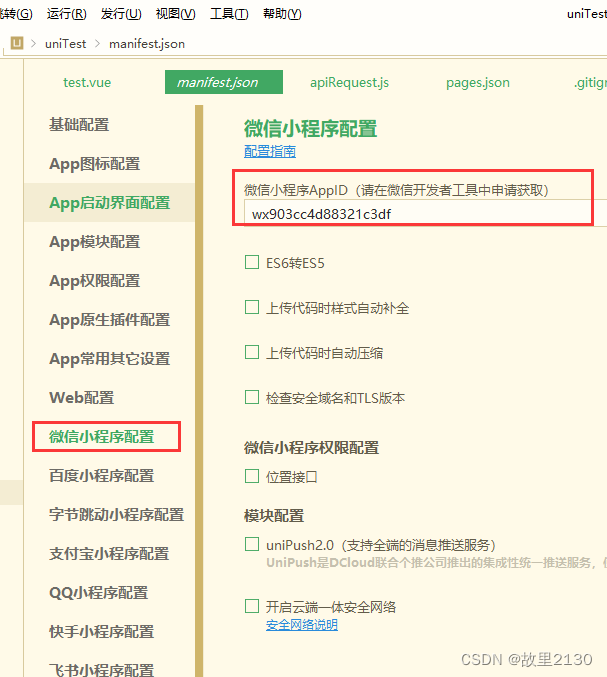Click the 模块配置 heading
The image size is (607, 677).
(274, 516)
